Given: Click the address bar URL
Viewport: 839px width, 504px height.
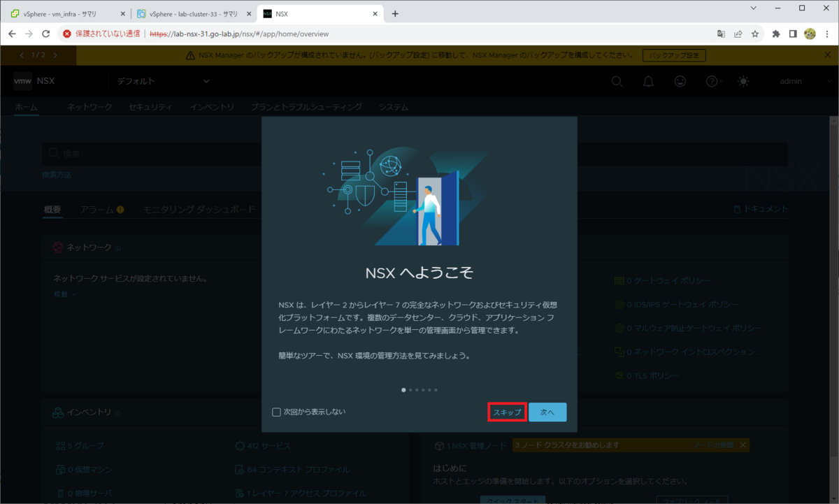Looking at the screenshot, I should [x=238, y=34].
